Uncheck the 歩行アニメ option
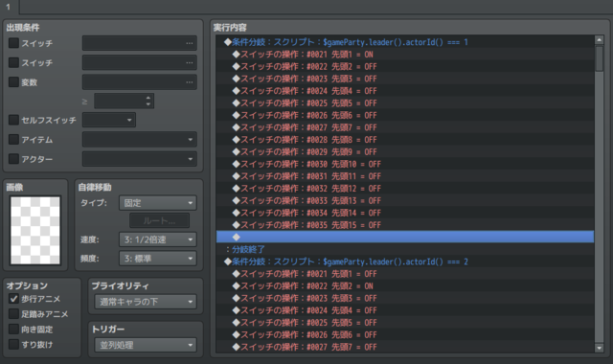Viewport: 613px width, 364px height. [13, 299]
